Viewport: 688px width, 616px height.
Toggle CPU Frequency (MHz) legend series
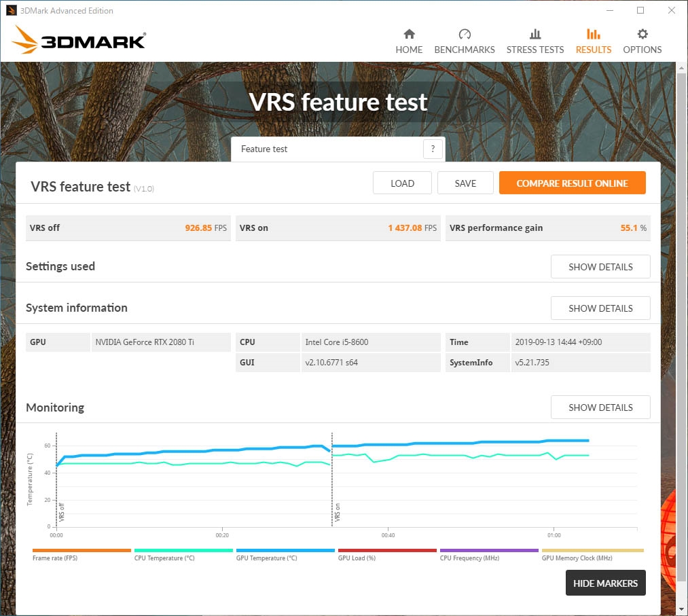[x=489, y=555]
